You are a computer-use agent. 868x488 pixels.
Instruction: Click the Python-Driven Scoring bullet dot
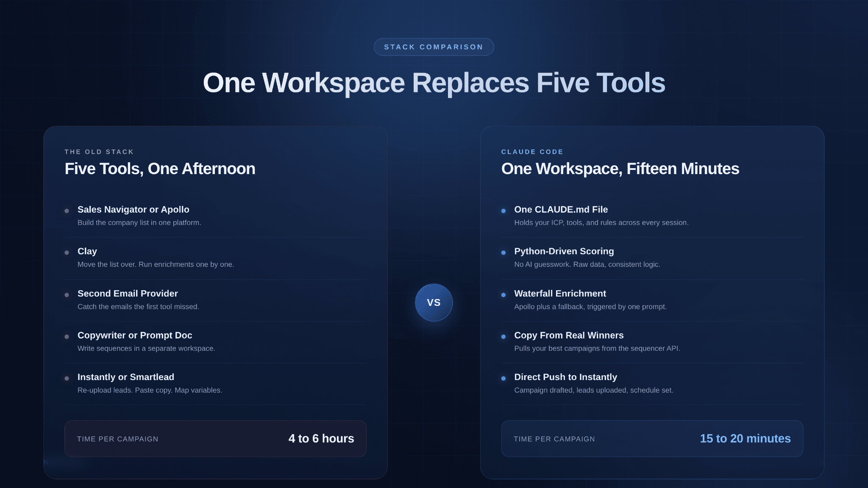point(504,252)
